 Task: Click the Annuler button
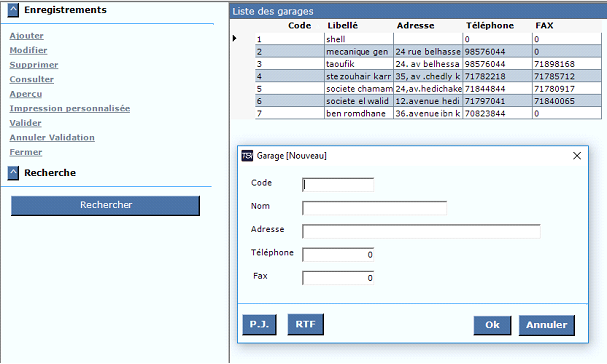(547, 325)
